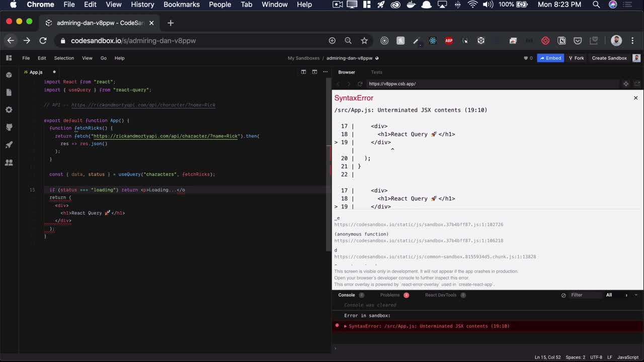Dismiss the error overlay with the X
The image size is (644, 362).
(x=635, y=98)
